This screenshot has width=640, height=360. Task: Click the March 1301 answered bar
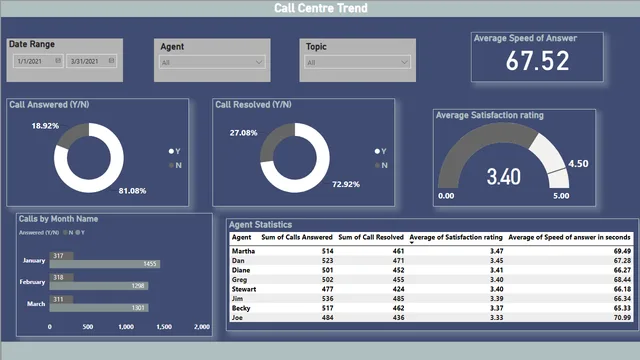[x=99, y=308]
